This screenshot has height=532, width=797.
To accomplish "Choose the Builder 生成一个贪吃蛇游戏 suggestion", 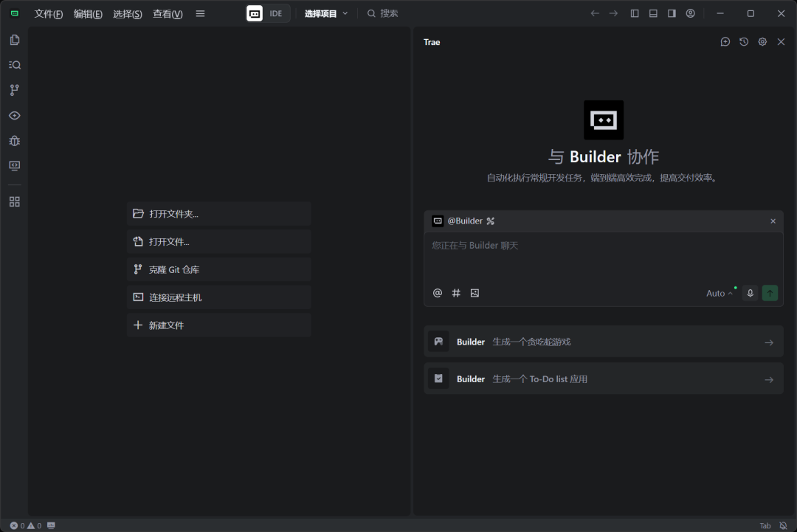I will click(x=604, y=342).
